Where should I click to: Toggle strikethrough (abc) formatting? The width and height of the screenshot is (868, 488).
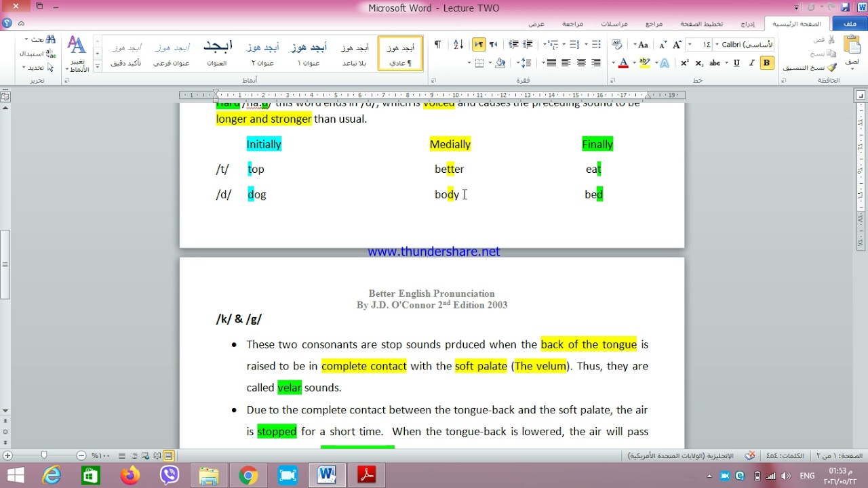(x=715, y=63)
